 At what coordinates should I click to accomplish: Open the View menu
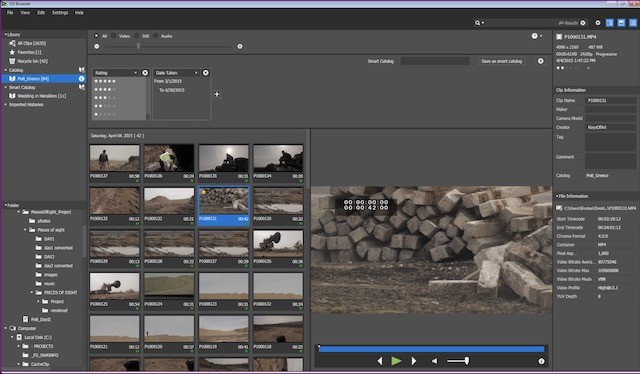click(25, 13)
